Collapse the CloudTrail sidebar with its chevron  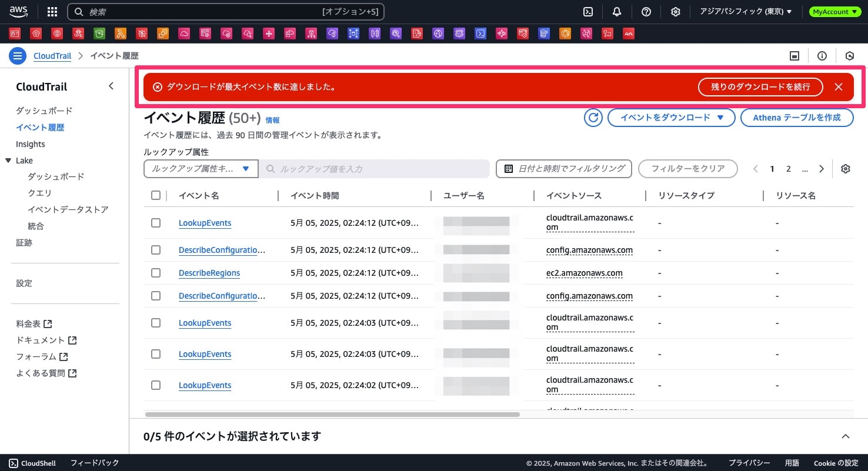point(111,86)
